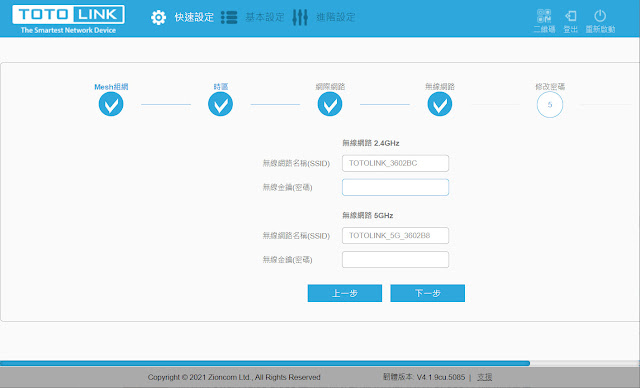Open the 基本設定 menu
The width and height of the screenshot is (640, 388).
[x=265, y=18]
